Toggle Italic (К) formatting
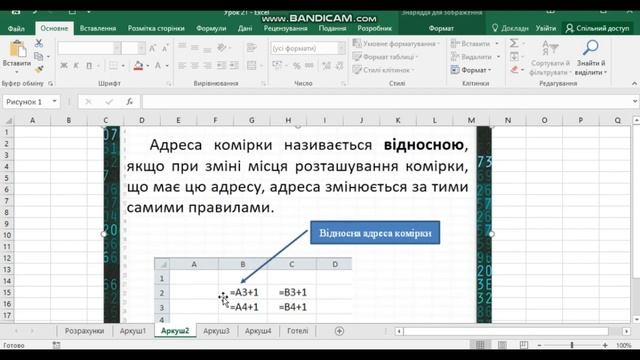 point(76,65)
